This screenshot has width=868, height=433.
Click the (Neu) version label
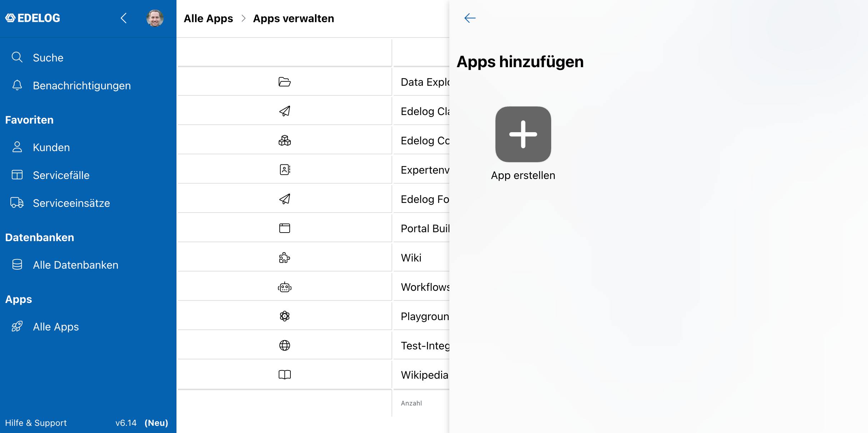point(156,423)
